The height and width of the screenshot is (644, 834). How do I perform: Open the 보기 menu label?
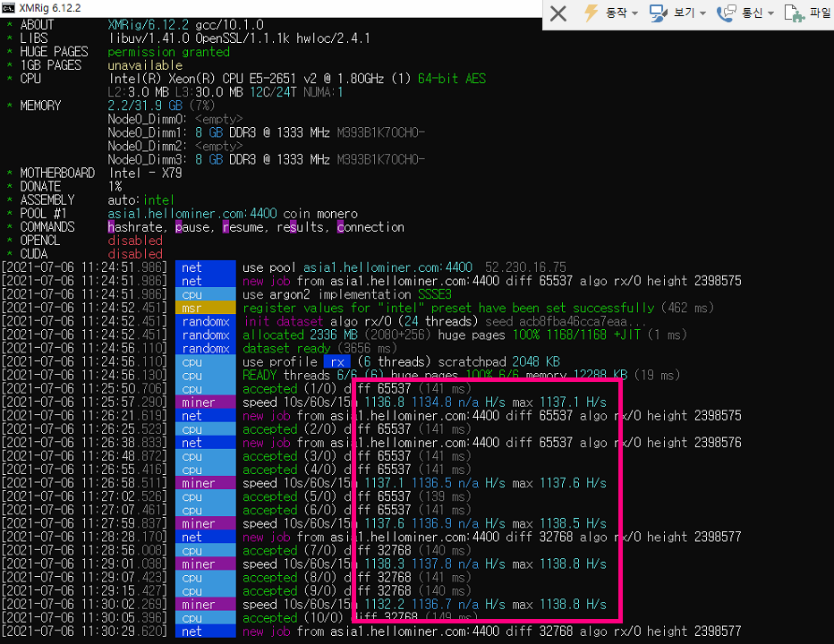pyautogui.click(x=685, y=13)
